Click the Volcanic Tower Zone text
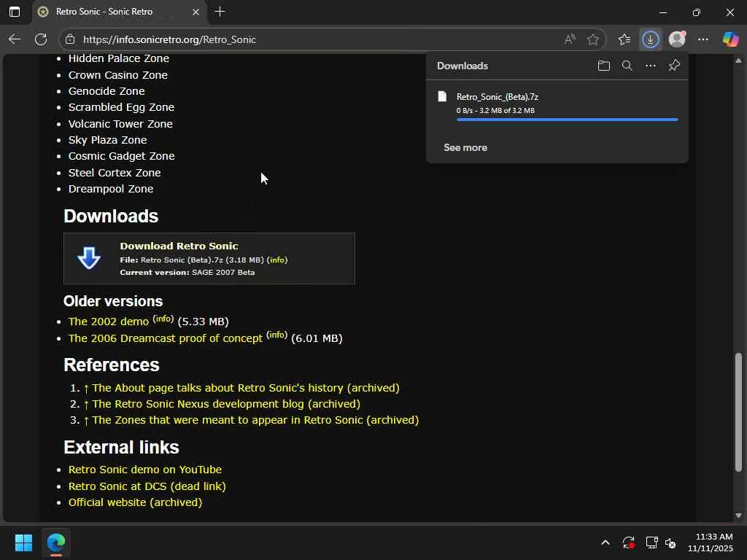The width and height of the screenshot is (747, 560). coord(120,124)
